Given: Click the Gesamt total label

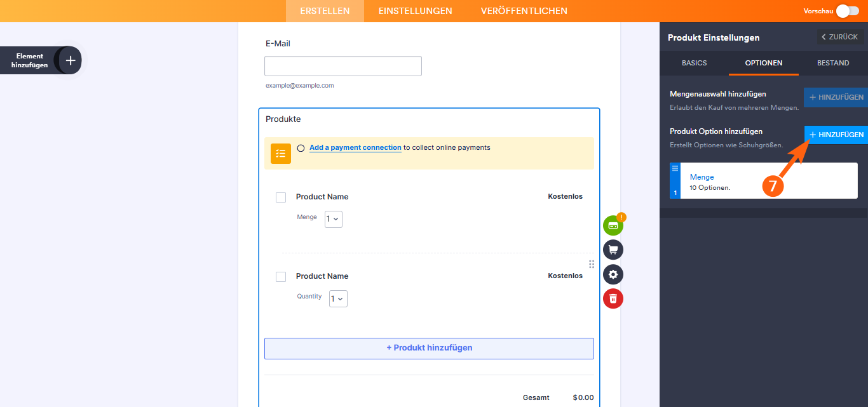Looking at the screenshot, I should click(536, 397).
